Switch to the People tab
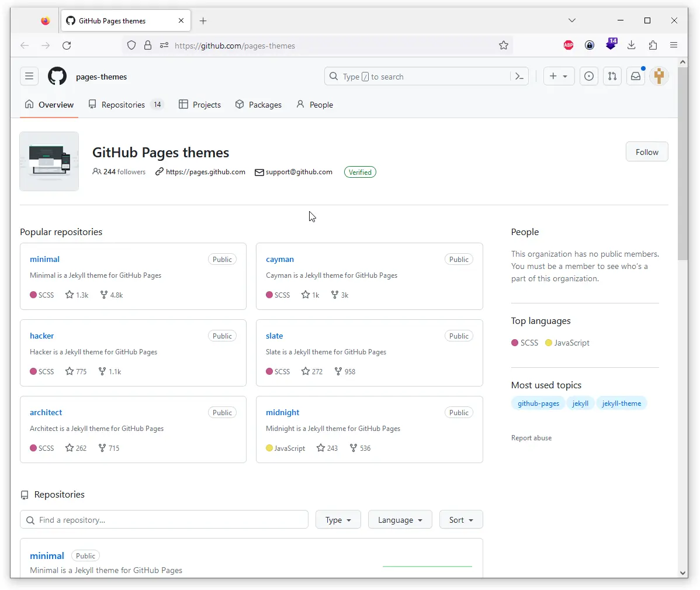 tap(315, 105)
